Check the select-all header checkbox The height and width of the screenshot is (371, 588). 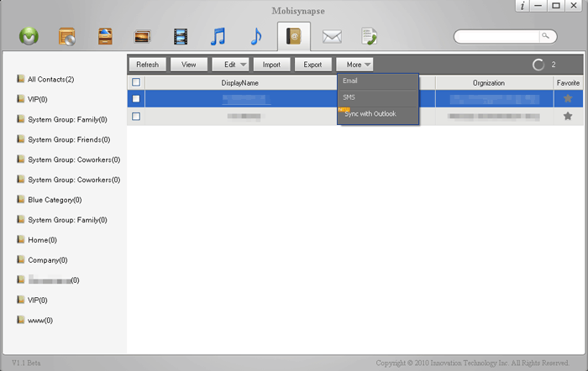coord(136,82)
